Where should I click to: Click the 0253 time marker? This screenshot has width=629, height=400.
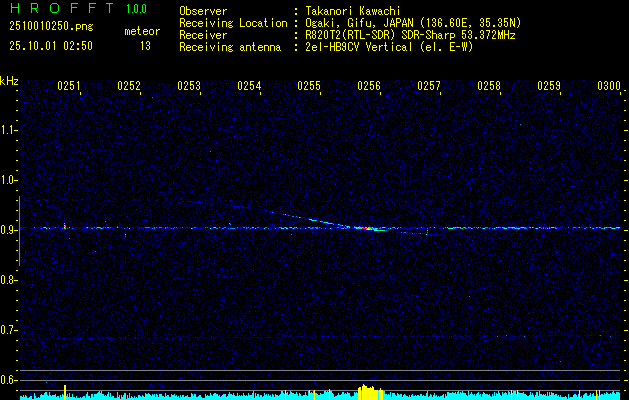tap(189, 86)
